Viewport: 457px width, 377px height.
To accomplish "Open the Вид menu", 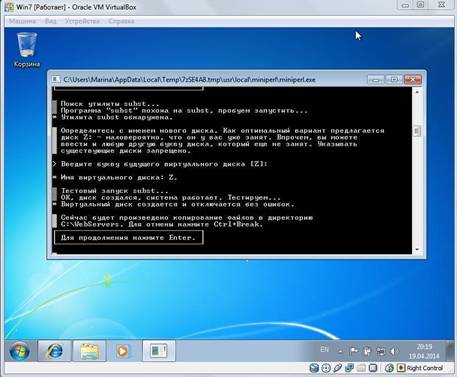I will [50, 21].
